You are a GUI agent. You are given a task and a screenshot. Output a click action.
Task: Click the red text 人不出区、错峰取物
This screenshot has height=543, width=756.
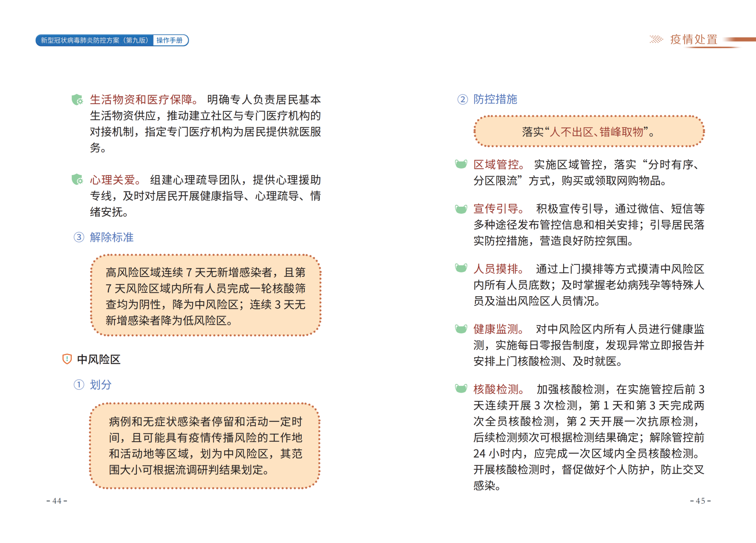pyautogui.click(x=596, y=132)
